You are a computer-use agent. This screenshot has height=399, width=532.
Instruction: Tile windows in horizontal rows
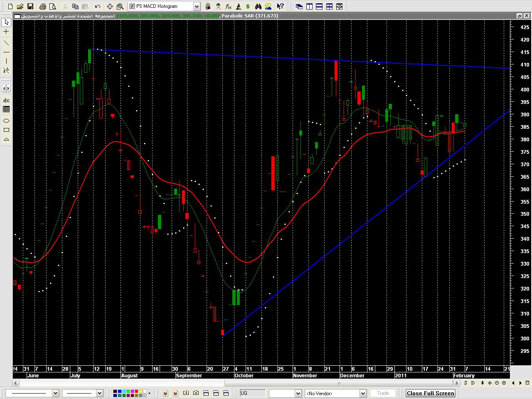pyautogui.click(x=319, y=6)
